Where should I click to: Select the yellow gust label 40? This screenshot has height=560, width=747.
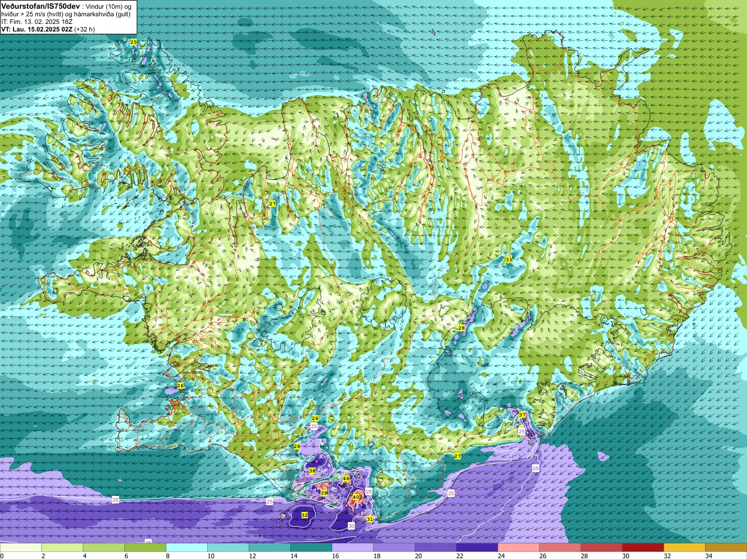(356, 497)
